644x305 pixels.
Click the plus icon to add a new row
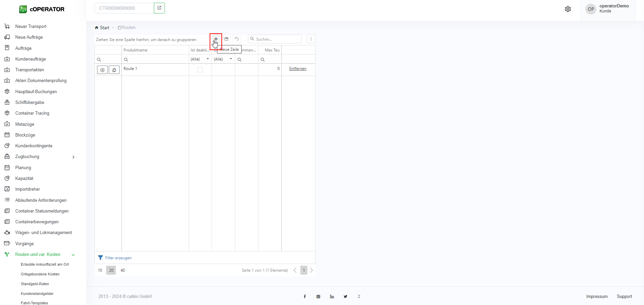[216, 39]
